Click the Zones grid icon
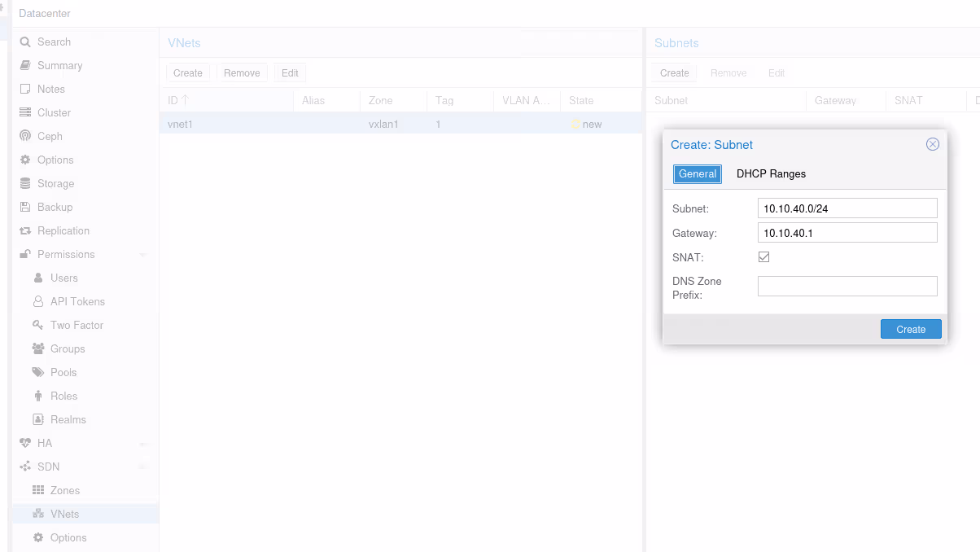The height and width of the screenshot is (552, 980). click(x=38, y=490)
